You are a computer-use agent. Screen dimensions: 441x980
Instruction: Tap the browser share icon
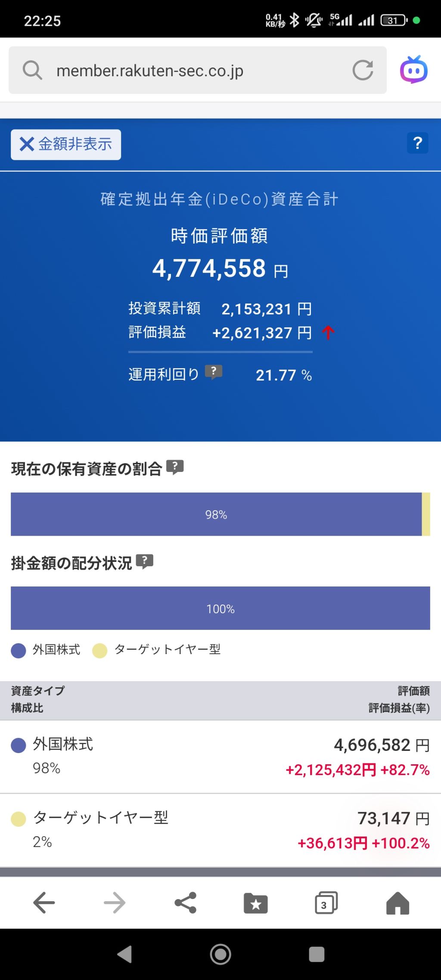pyautogui.click(x=186, y=902)
